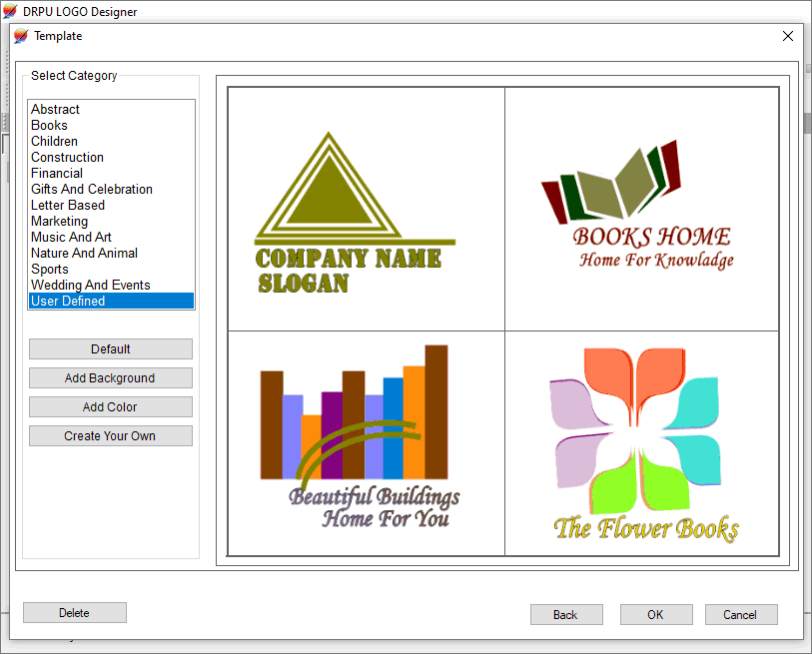Select the Gifts And Celebration category
Screen dimensions: 812x654
[x=91, y=189]
